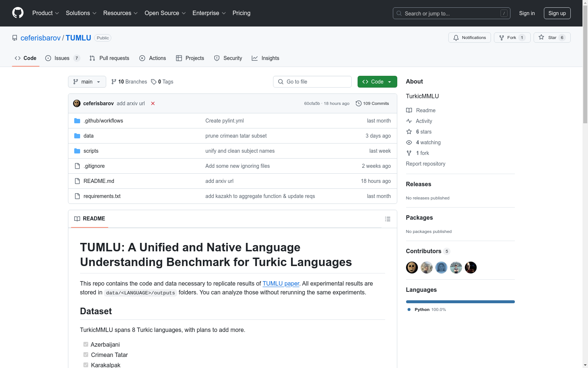Expand the Product menu
The image size is (588, 368).
(x=46, y=13)
